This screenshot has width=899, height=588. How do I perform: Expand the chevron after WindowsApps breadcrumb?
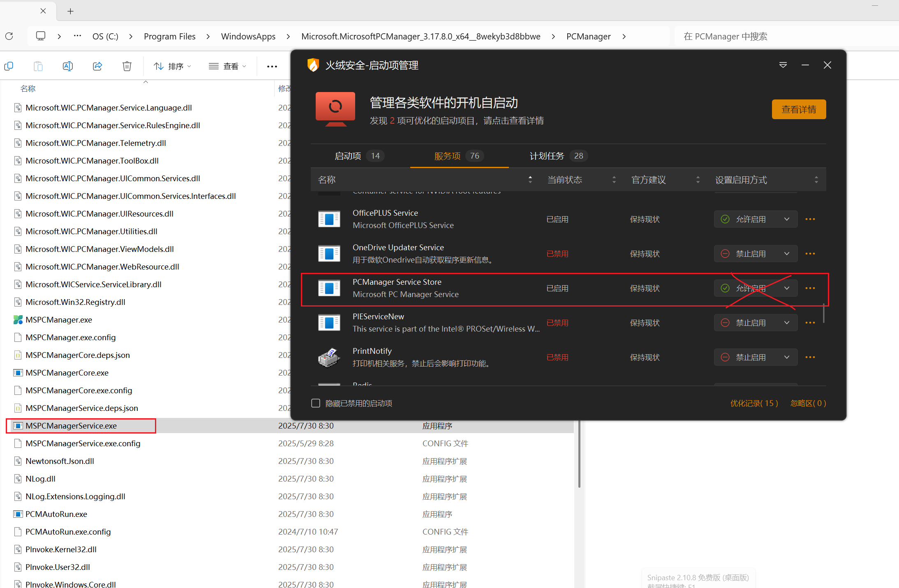288,37
